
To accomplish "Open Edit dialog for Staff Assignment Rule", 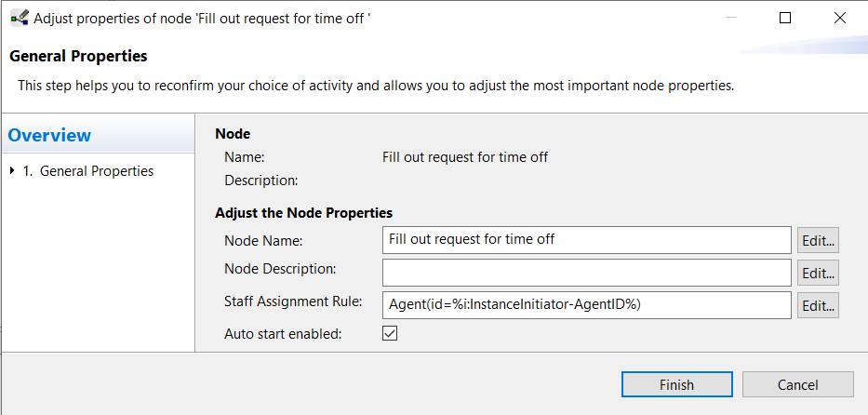I will point(818,305).
